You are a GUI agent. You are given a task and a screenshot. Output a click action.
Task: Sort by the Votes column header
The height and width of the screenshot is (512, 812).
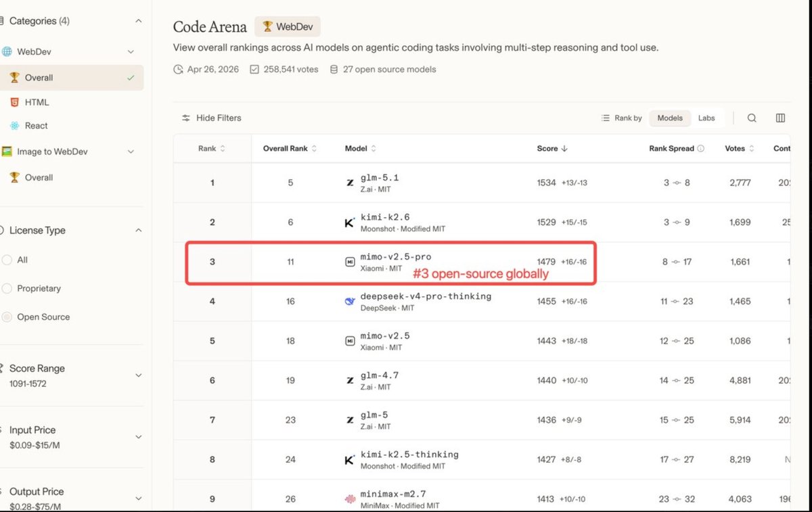(x=740, y=149)
